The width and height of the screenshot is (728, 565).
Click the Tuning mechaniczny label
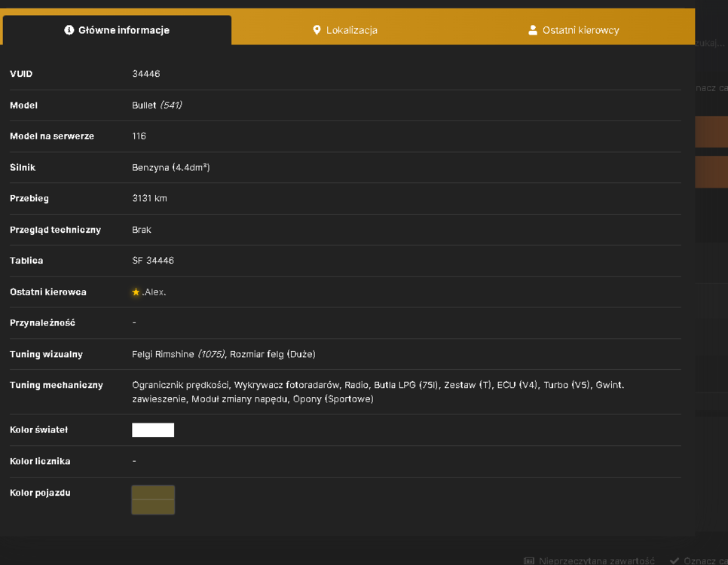pos(57,385)
